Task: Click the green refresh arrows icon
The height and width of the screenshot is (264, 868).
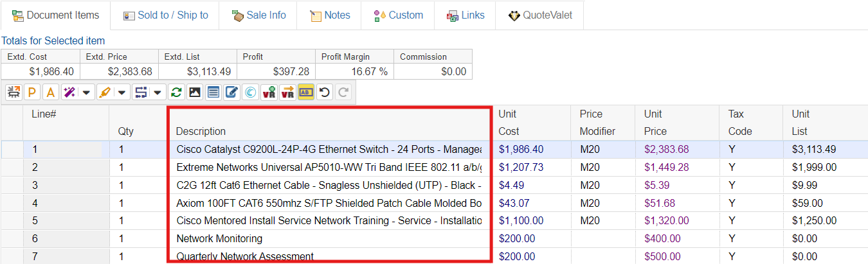Action: point(176,92)
